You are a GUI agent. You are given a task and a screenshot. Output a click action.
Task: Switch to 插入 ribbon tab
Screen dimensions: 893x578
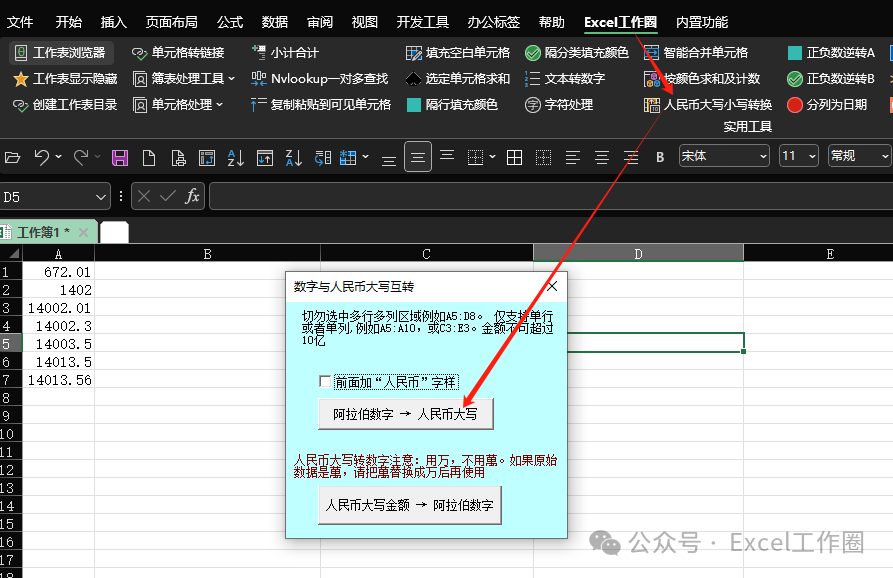(113, 22)
